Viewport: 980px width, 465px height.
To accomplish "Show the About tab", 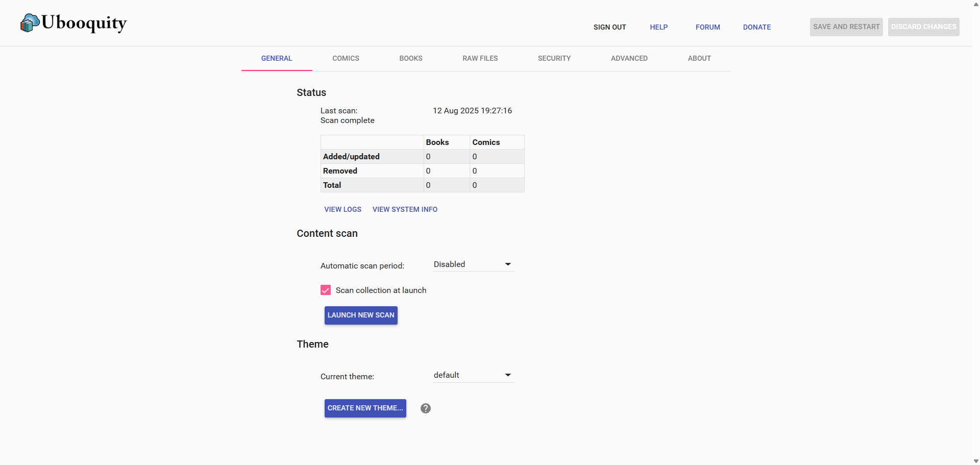I will click(x=699, y=58).
